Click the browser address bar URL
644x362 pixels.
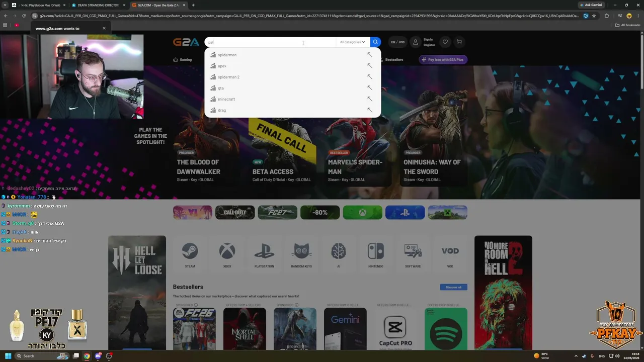click(309, 16)
